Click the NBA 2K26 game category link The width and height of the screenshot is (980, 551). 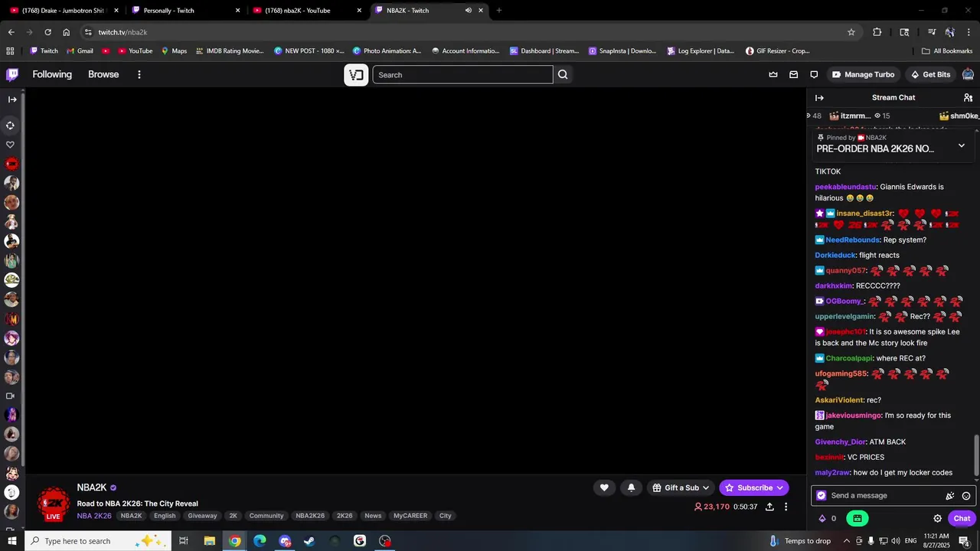click(x=94, y=516)
